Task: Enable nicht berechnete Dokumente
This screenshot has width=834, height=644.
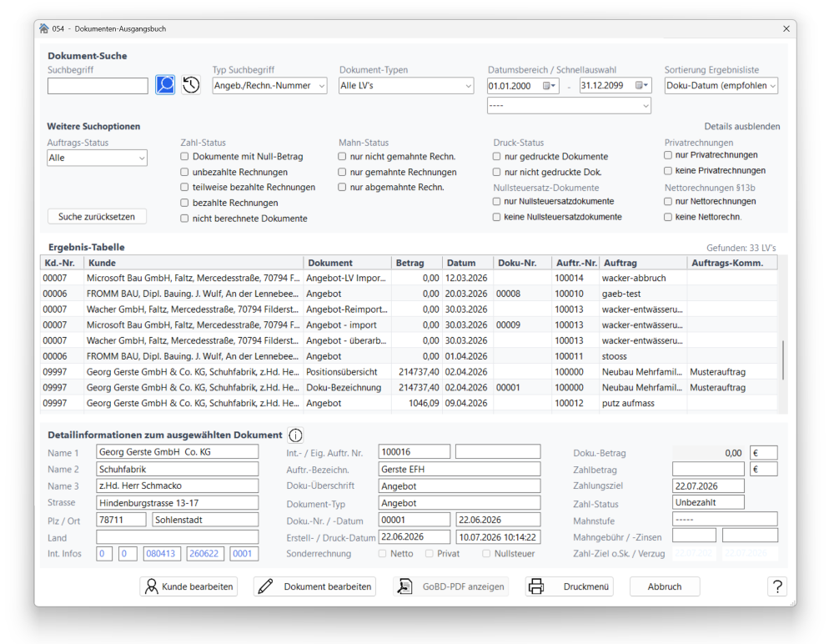Action: (x=184, y=219)
